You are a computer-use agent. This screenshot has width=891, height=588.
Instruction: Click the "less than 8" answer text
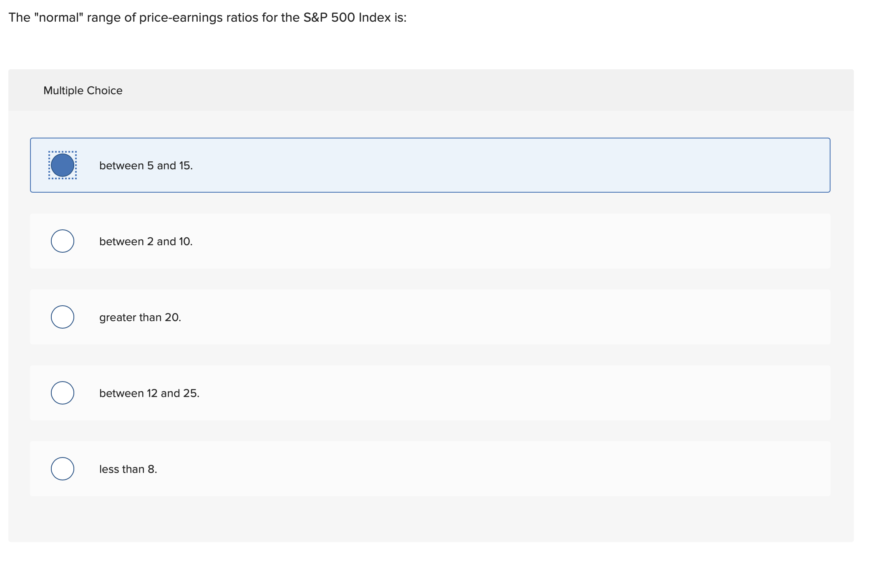coord(128,469)
